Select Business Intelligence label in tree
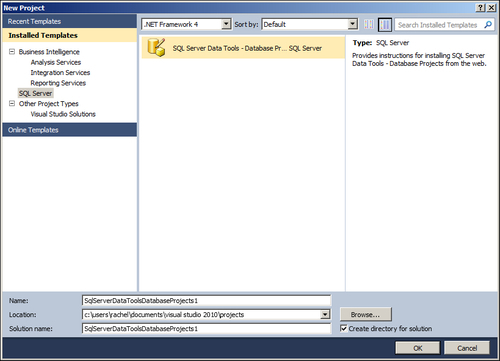The width and height of the screenshot is (500, 361). point(49,52)
